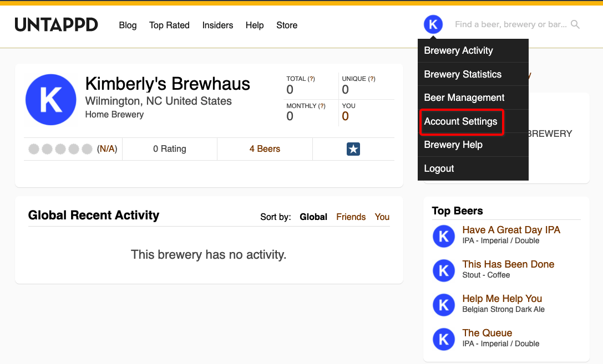Click The Queue beer icon
603x364 pixels.
(x=444, y=339)
